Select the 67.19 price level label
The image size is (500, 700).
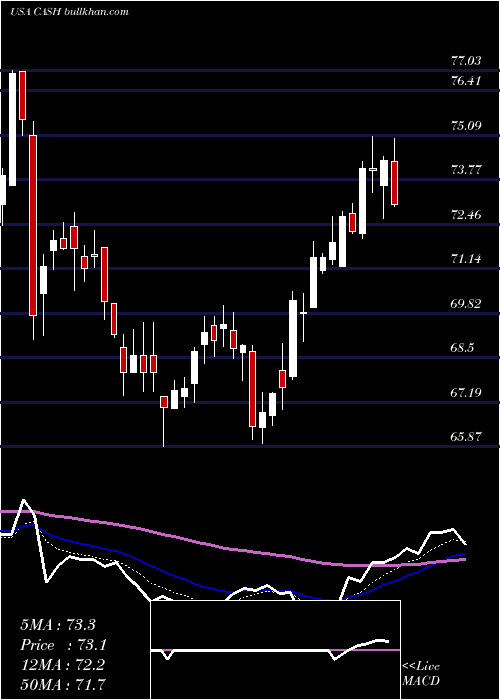[x=466, y=392]
